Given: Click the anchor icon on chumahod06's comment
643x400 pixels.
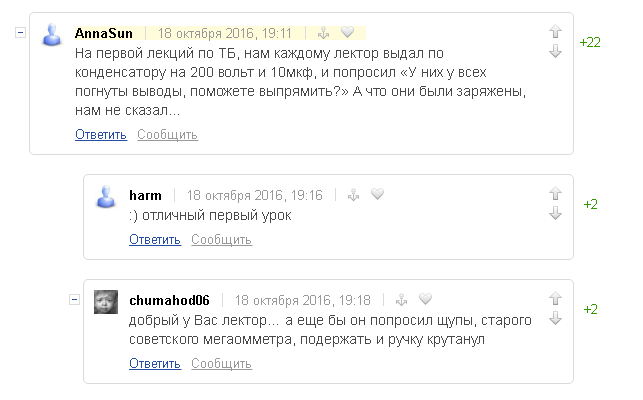Looking at the screenshot, I should pyautogui.click(x=401, y=300).
